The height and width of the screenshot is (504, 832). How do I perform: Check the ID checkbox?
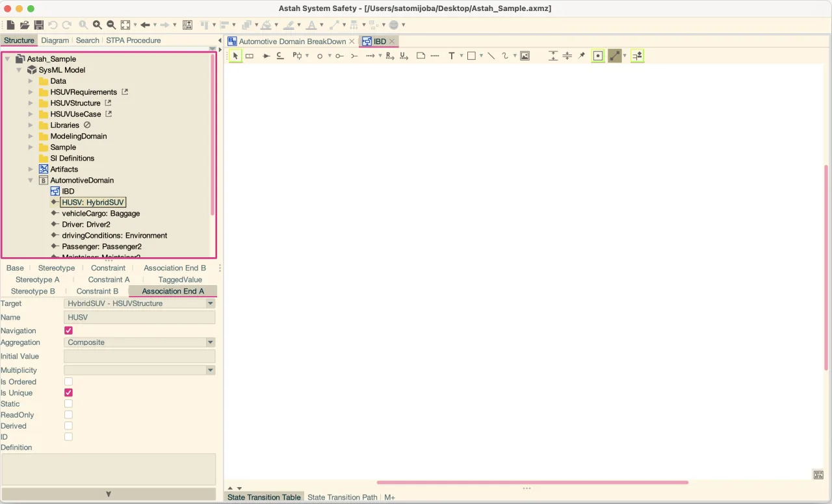(68, 437)
